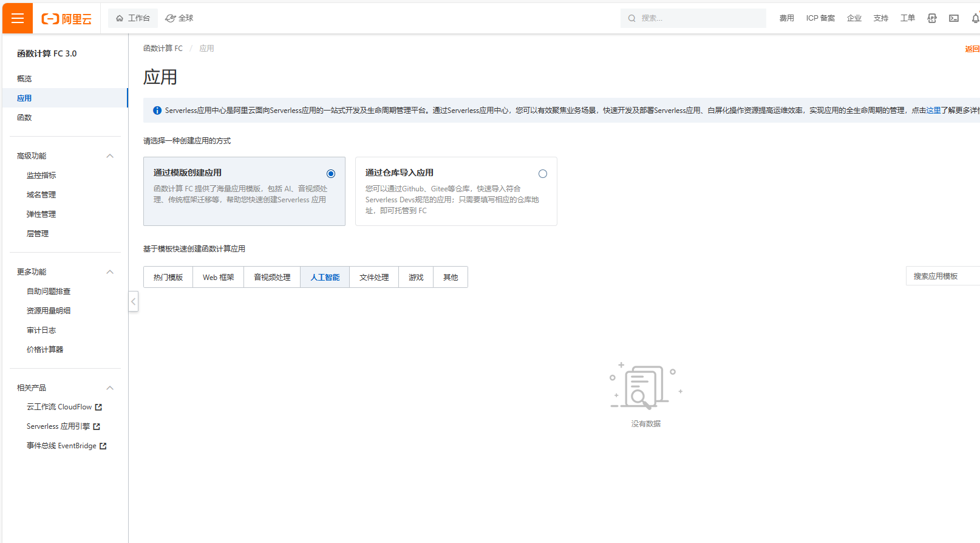This screenshot has width=980, height=543.
Task: Click the 返回 link at top right
Action: click(972, 49)
